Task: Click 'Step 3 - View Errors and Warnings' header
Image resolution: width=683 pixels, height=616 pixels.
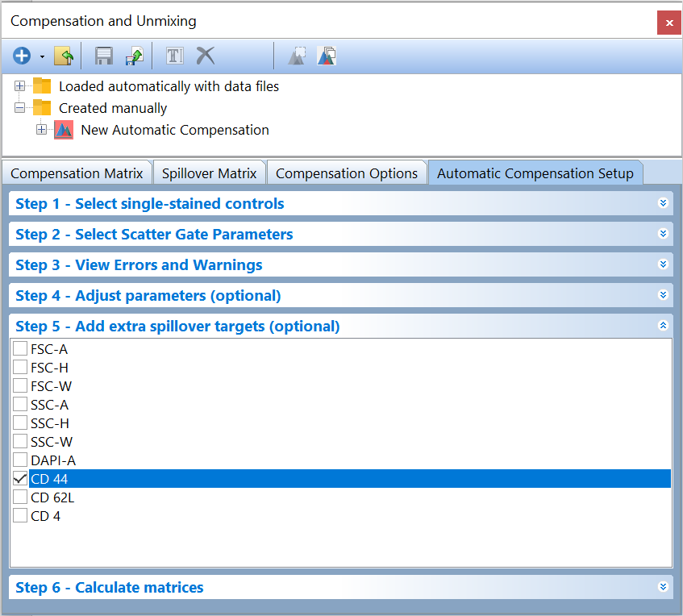Action: pyautogui.click(x=341, y=265)
